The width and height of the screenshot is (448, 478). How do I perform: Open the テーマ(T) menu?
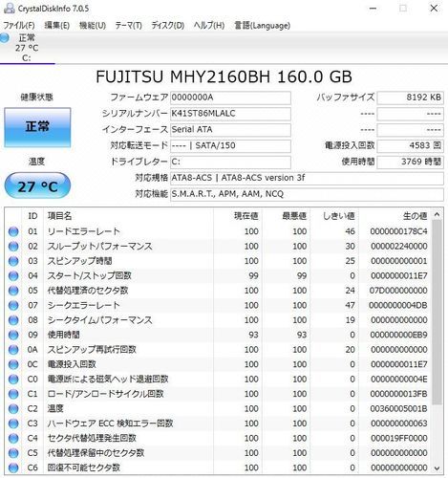(128, 25)
